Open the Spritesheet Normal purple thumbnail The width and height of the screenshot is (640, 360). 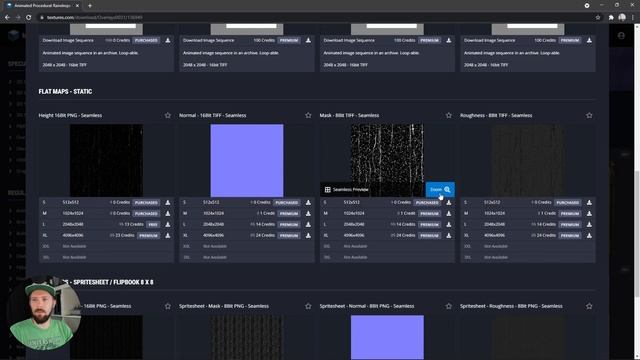pyautogui.click(x=387, y=337)
